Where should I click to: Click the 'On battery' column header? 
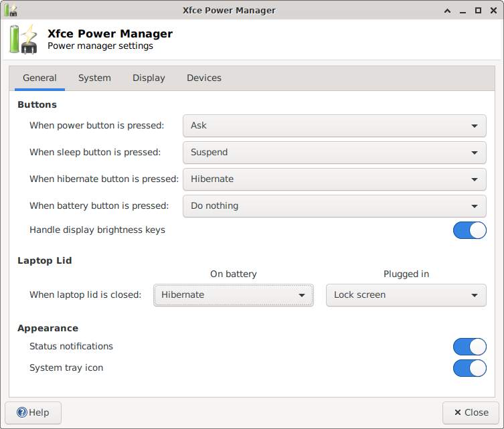[234, 274]
